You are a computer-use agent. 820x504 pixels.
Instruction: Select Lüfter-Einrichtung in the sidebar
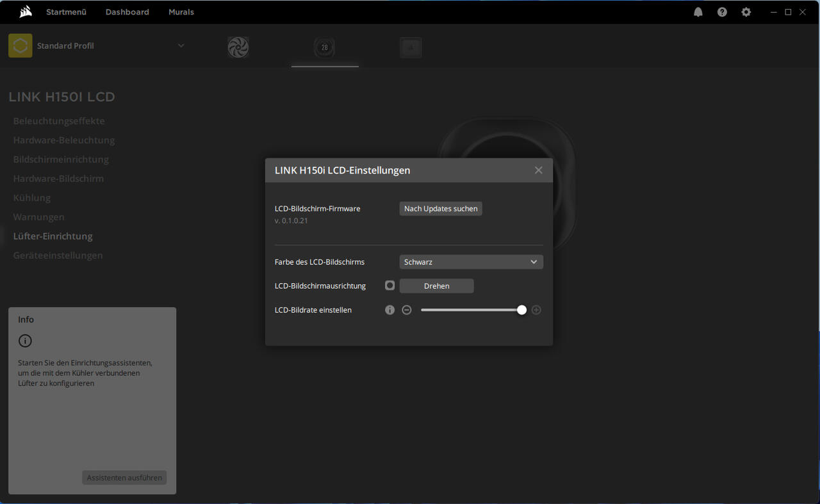(x=53, y=236)
